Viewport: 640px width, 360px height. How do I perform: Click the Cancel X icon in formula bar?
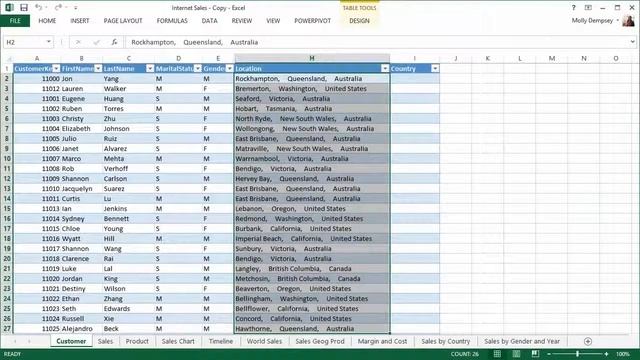coord(78,42)
